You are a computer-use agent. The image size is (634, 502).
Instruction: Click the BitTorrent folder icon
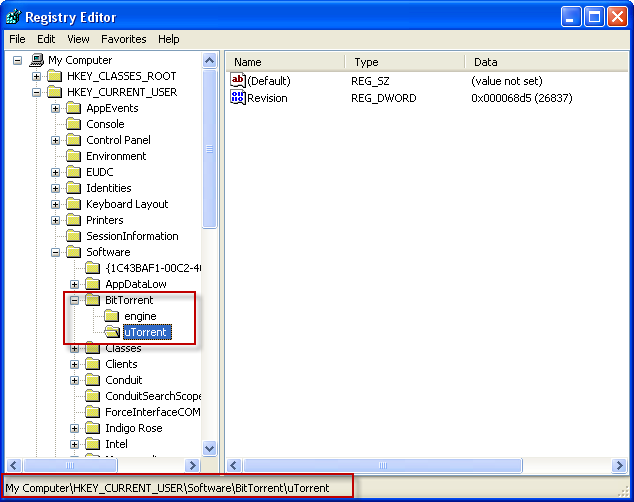point(93,300)
